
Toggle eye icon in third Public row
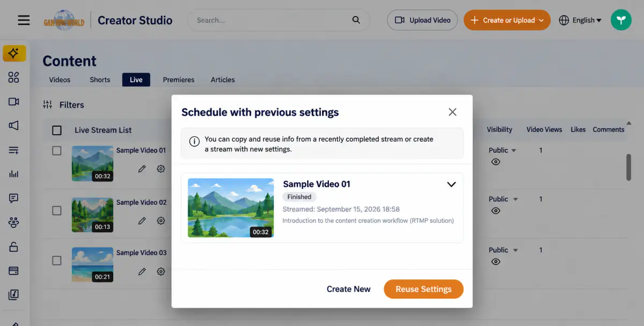tap(496, 262)
